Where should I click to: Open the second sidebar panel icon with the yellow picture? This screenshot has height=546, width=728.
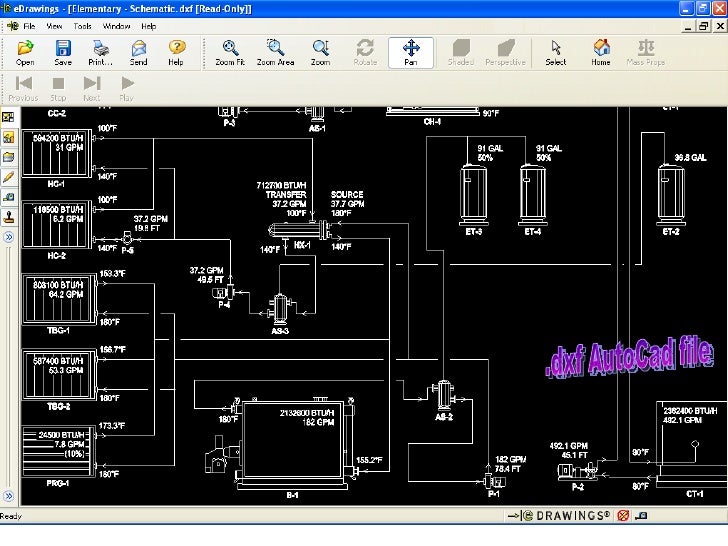point(8,137)
